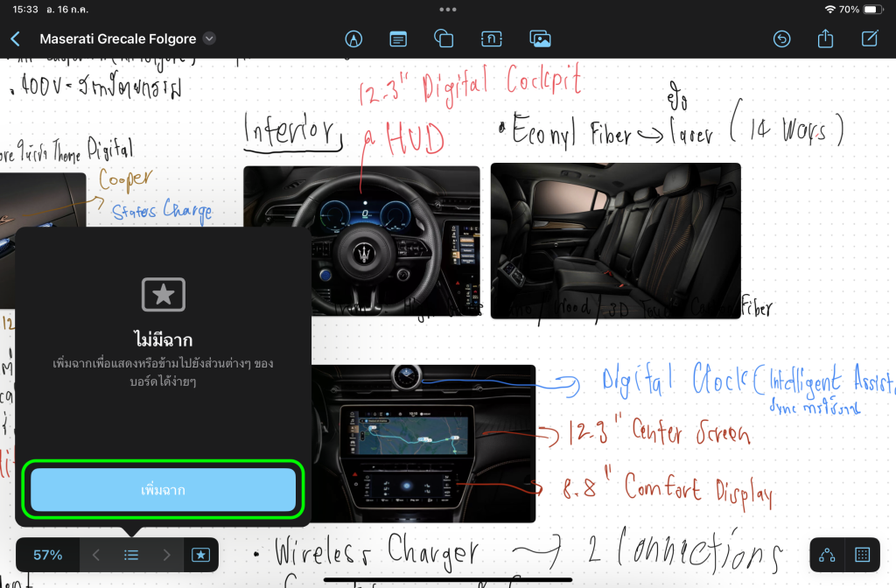896x588 pixels.
Task: Create a new board
Action: (870, 38)
